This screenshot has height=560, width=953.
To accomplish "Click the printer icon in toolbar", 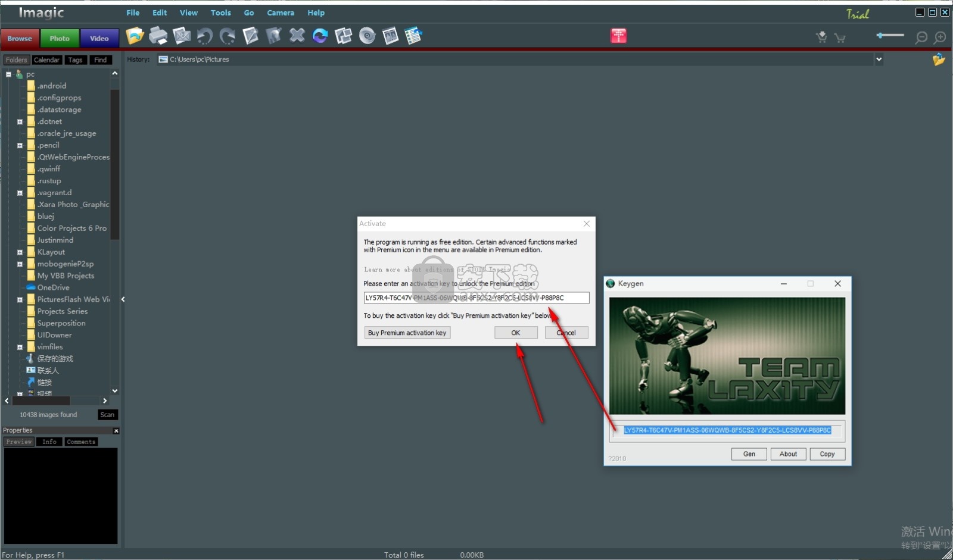I will pyautogui.click(x=158, y=36).
